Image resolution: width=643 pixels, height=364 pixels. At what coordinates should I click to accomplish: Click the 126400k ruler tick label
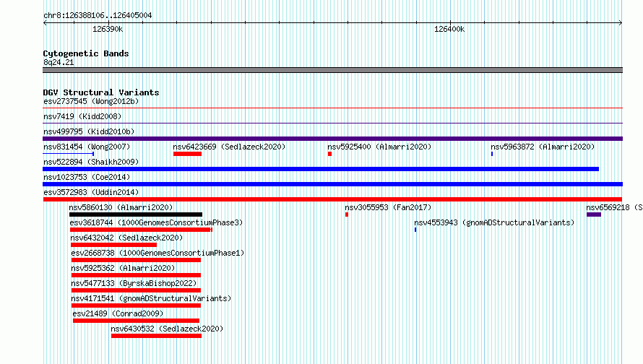coord(449,29)
